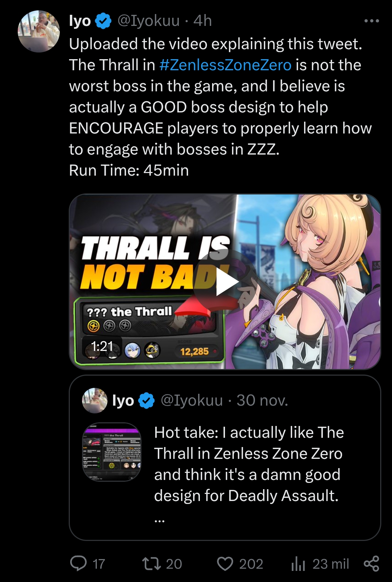Screen dimensions: 392x582
Task: Open the #ZenlessZoneZero hashtag
Action: [225, 65]
